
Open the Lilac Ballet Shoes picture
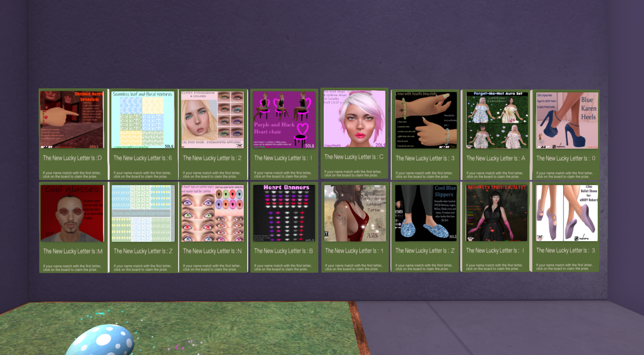(567, 213)
